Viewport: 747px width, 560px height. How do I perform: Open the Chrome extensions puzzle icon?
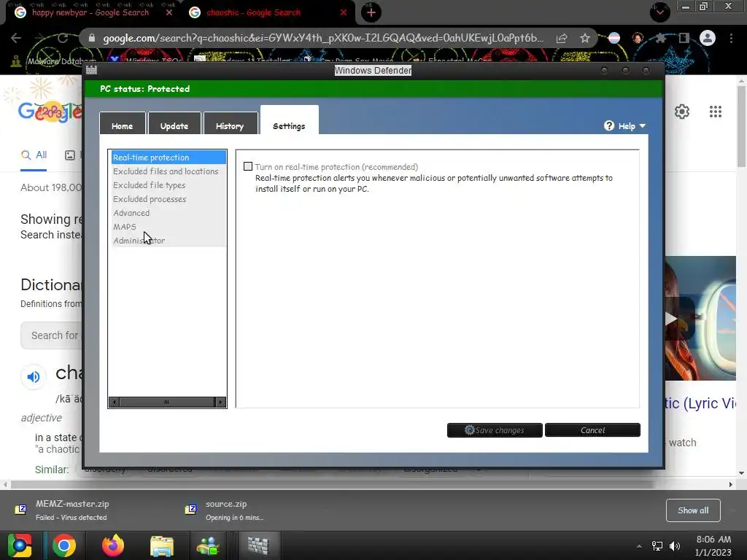click(x=660, y=38)
